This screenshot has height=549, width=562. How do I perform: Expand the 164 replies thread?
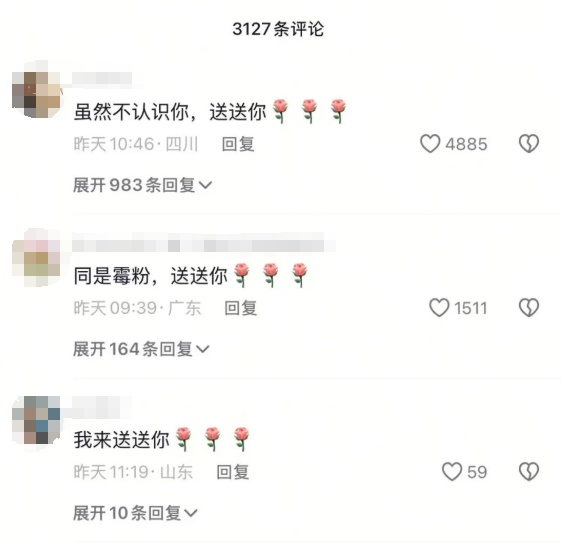point(141,349)
